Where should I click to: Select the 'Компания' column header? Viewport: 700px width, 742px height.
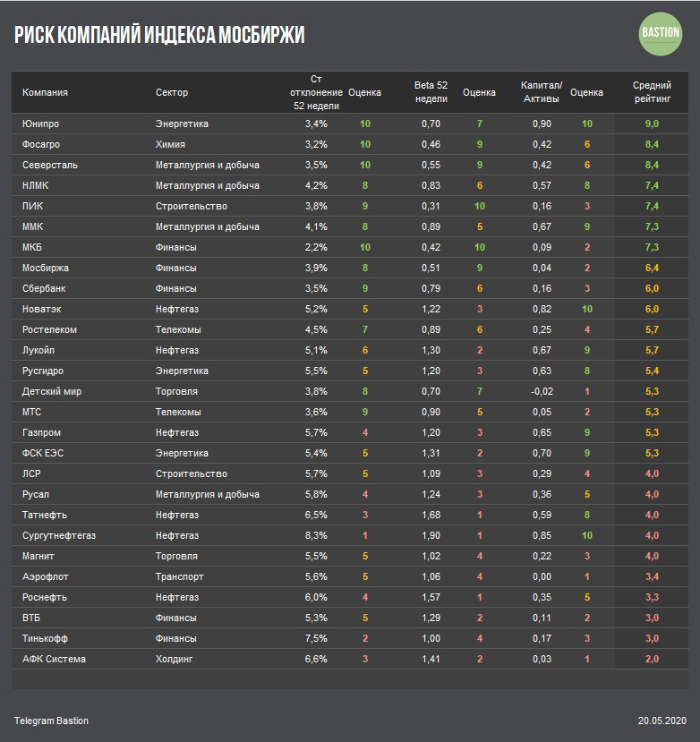pyautogui.click(x=45, y=92)
